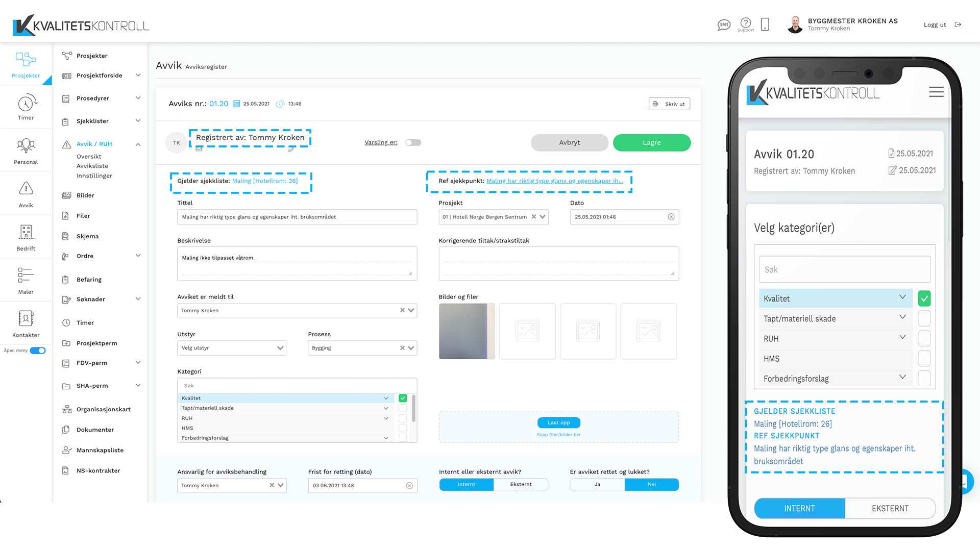
Task: Open the Utstyr dropdown
Action: point(231,348)
